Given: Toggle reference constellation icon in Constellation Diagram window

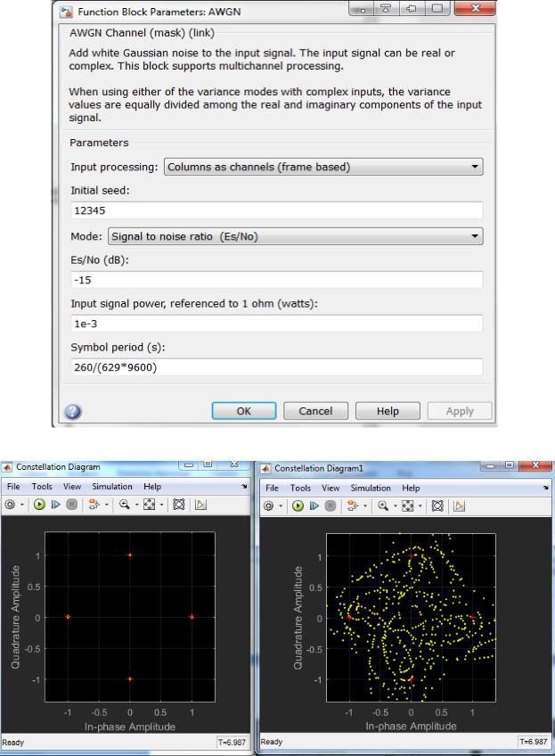Looking at the screenshot, I should coord(179,505).
